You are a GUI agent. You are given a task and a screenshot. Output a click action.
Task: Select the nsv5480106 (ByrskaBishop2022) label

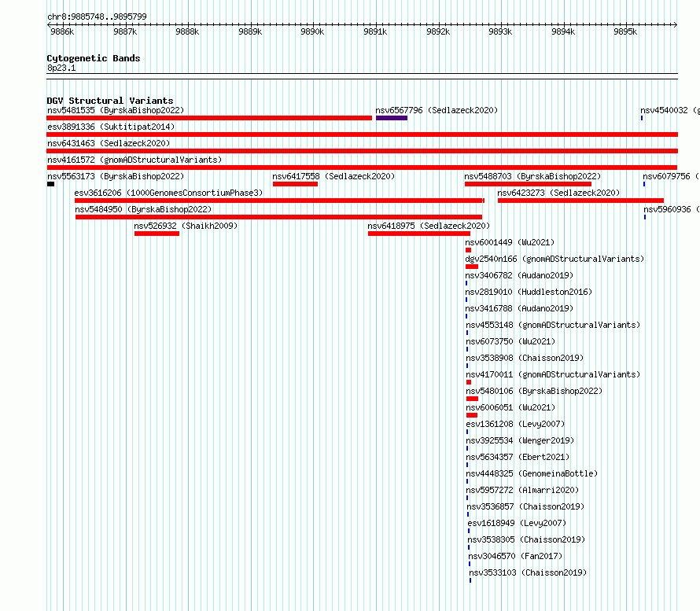534,391
